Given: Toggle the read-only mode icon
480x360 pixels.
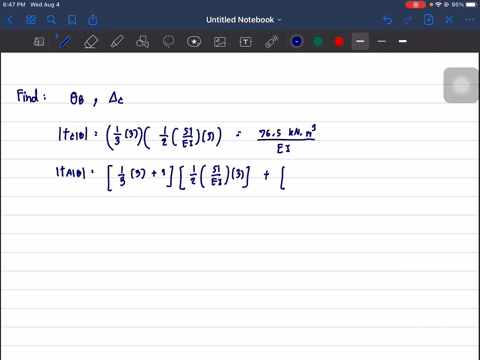Looking at the screenshot, I should (39, 42).
